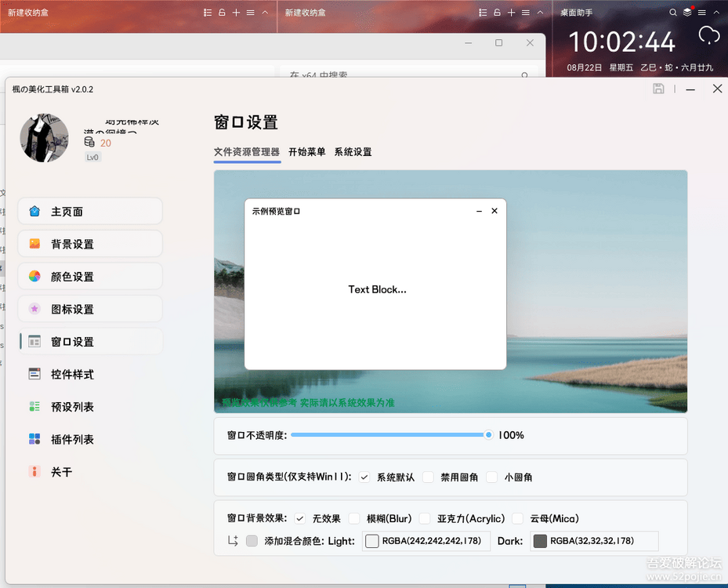
Task: Click the 窗口不透明度 slider handle
Action: point(488,435)
